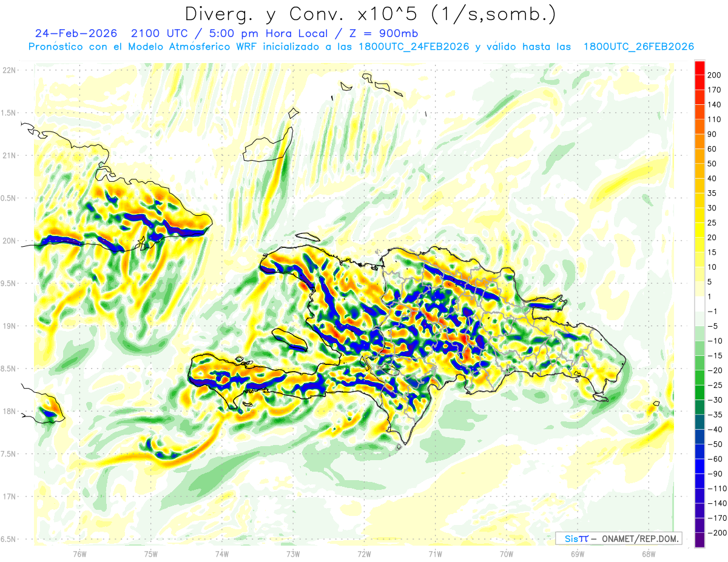Click the '8.5N' latitude label
The height and width of the screenshot is (562, 728).
pos(10,369)
